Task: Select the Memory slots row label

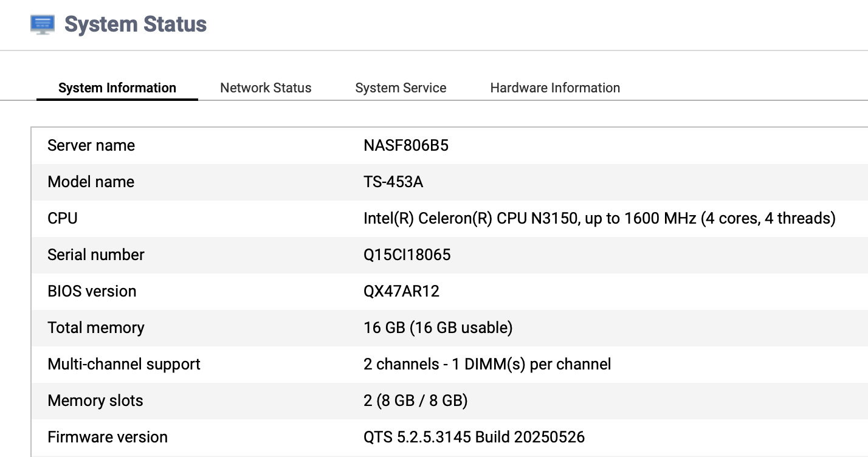Action: tap(95, 401)
